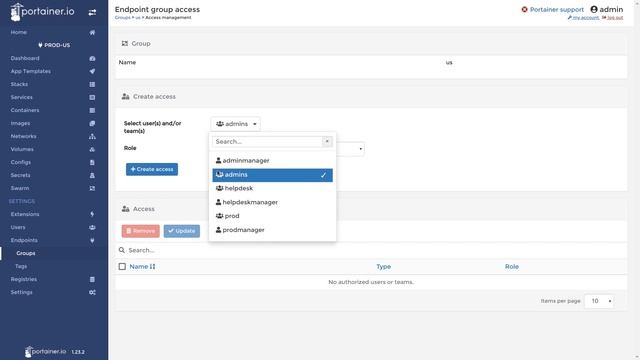Click the Users group icon in sidebar
640x360 pixels.
coord(92,227)
